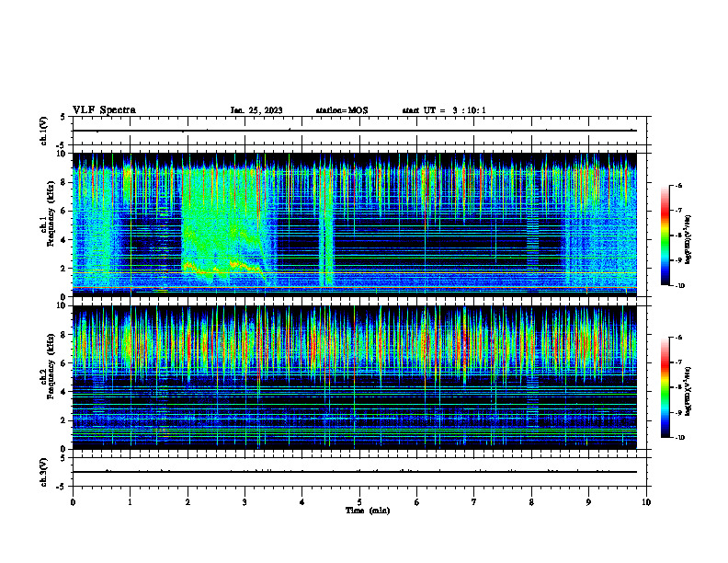Click the "8" kHz tick on ch.1 frequency axis

[x=63, y=182]
